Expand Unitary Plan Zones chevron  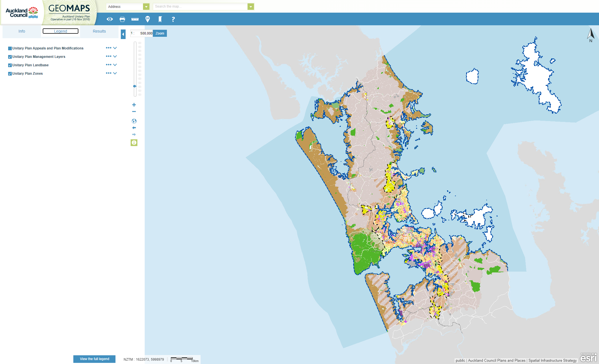[115, 73]
